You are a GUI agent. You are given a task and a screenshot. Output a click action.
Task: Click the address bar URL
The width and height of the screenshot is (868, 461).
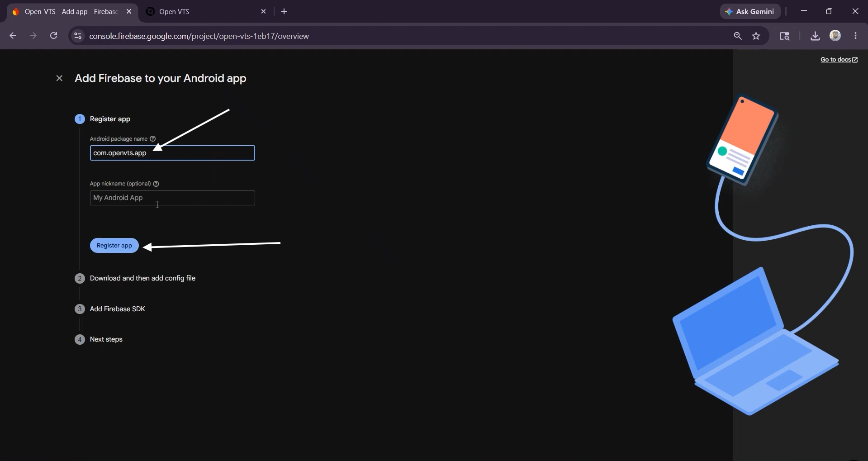point(199,36)
